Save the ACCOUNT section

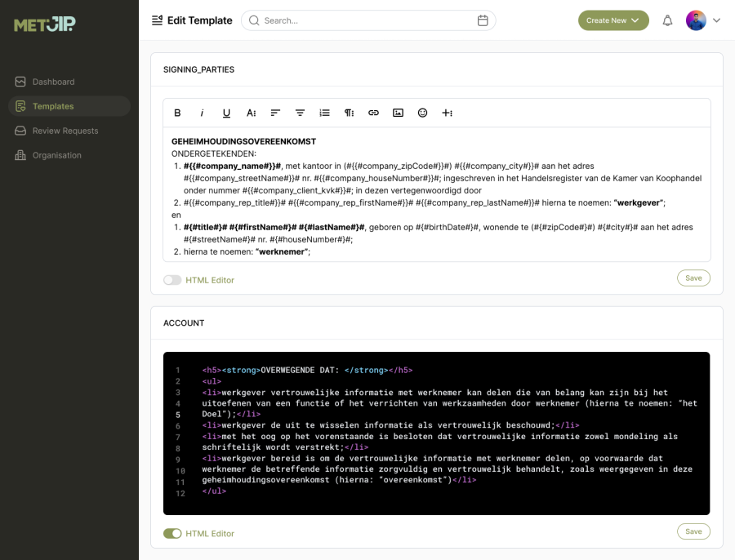(x=693, y=532)
